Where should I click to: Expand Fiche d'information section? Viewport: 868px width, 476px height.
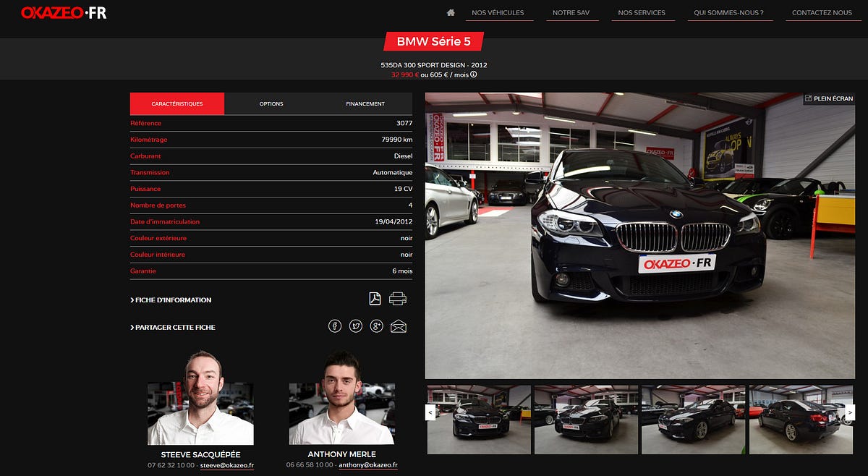171,299
